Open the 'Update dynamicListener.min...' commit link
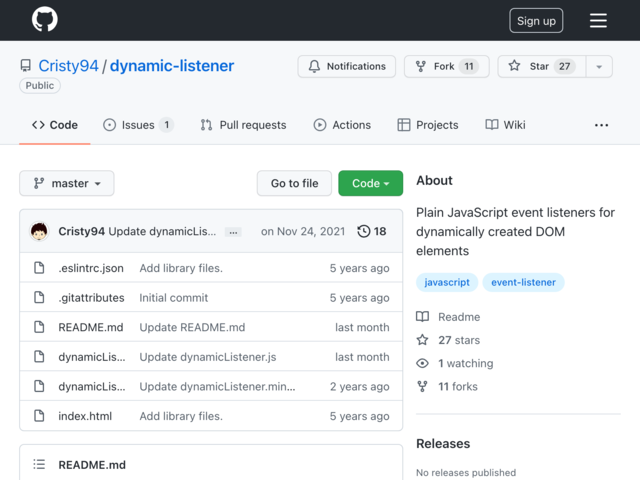640x480 pixels. (x=217, y=387)
